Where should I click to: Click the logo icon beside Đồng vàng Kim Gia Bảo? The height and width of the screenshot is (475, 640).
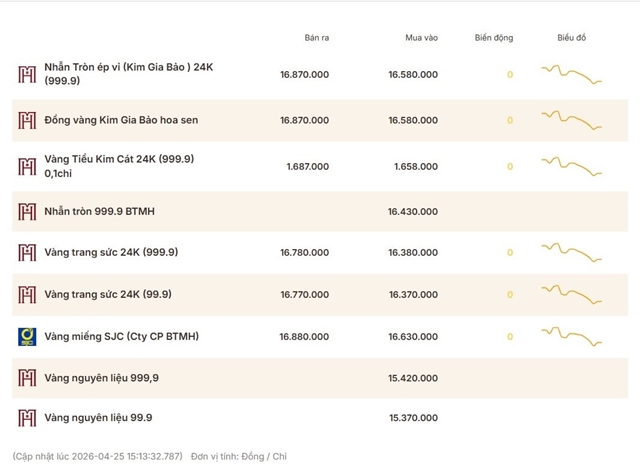click(x=28, y=121)
